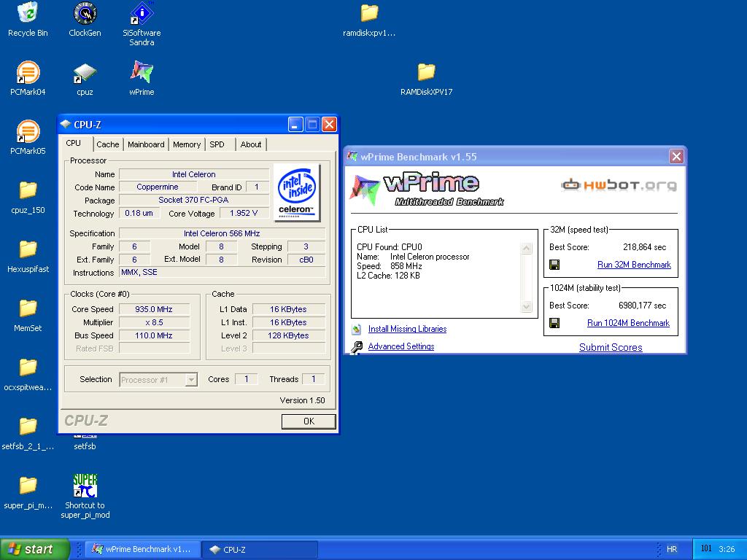Open the Install Missing Libraries link
Viewport: 747px width, 560px height.
coord(407,329)
